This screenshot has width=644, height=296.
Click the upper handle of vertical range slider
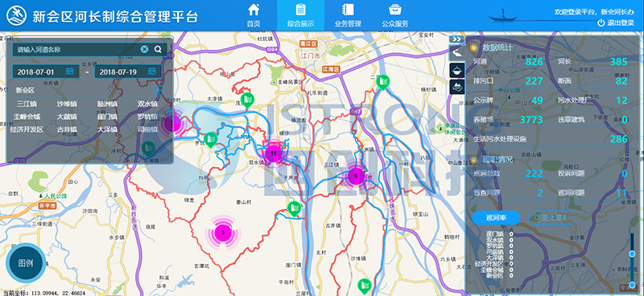point(632,253)
